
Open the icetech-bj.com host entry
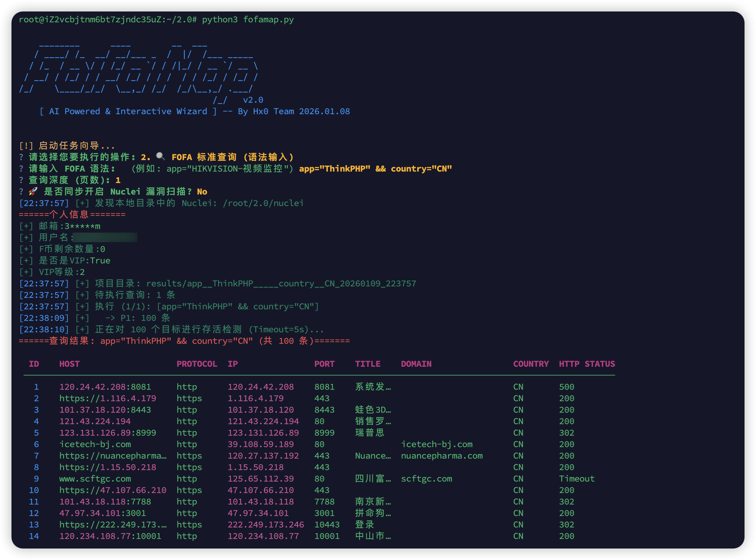point(95,444)
